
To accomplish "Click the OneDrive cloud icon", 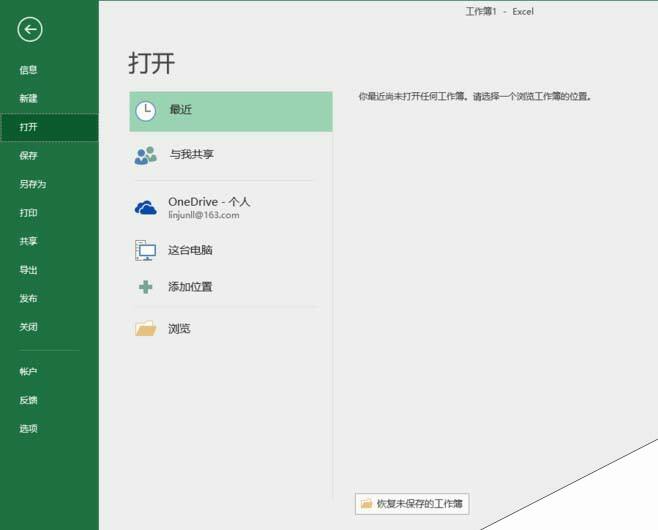I will click(x=146, y=208).
